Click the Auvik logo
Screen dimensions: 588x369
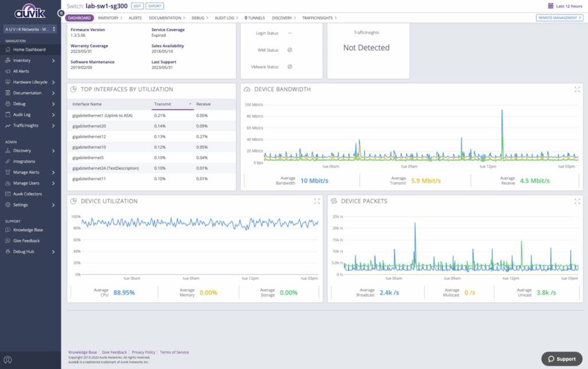coord(30,11)
